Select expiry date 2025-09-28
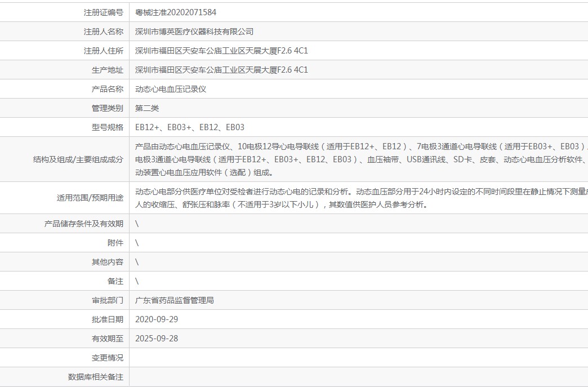The width and height of the screenshot is (588, 387). point(157,338)
